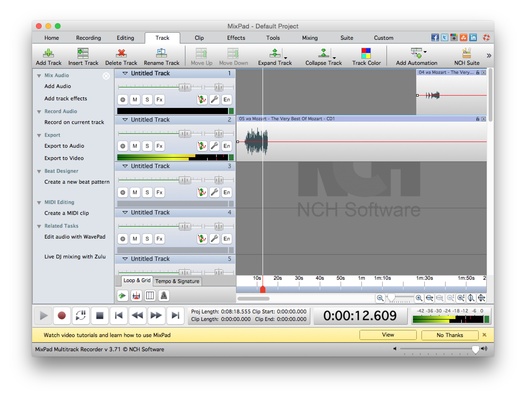Open track 2 settings wrench icon
This screenshot has height=400, width=526.
point(214,146)
